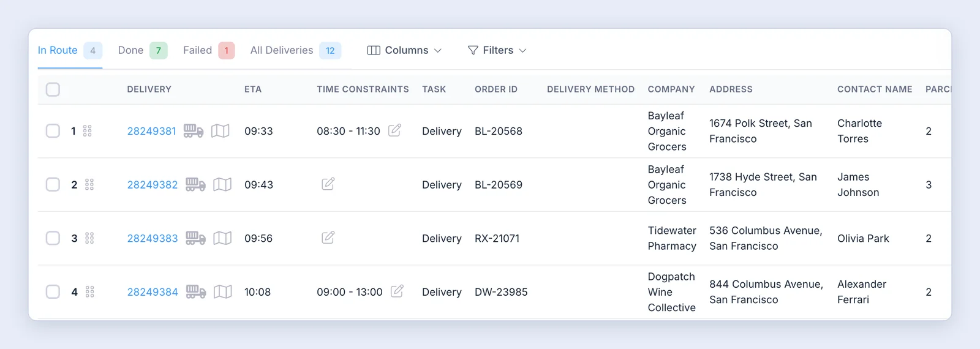Switch to the Done tab
The image size is (980, 349).
pos(143,50)
